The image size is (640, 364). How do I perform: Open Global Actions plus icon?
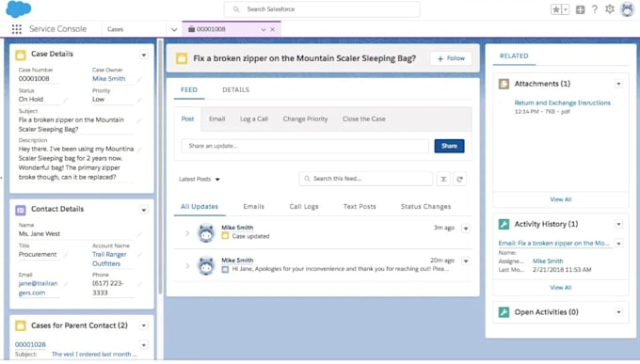(580, 9)
